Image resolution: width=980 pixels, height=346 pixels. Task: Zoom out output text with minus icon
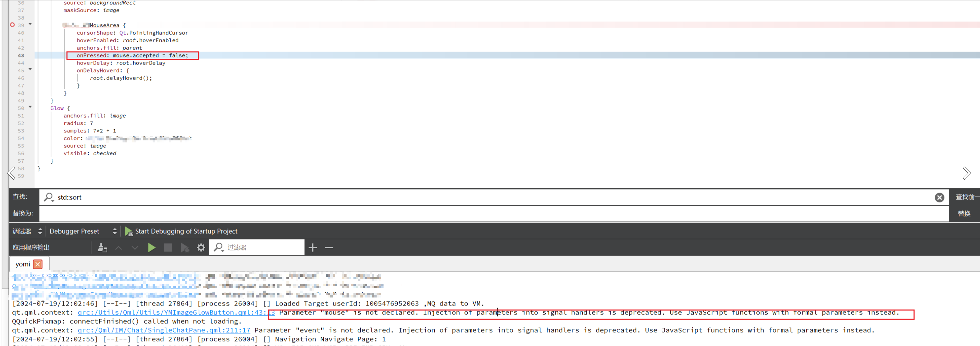pos(329,247)
